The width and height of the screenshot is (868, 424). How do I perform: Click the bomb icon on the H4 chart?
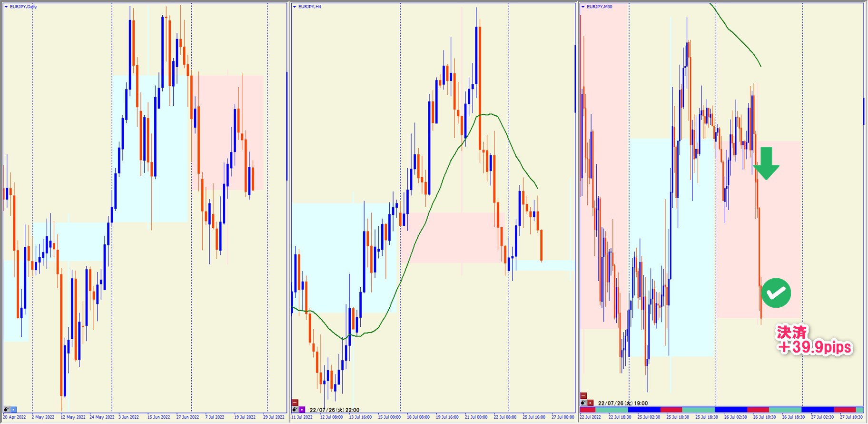click(x=295, y=409)
